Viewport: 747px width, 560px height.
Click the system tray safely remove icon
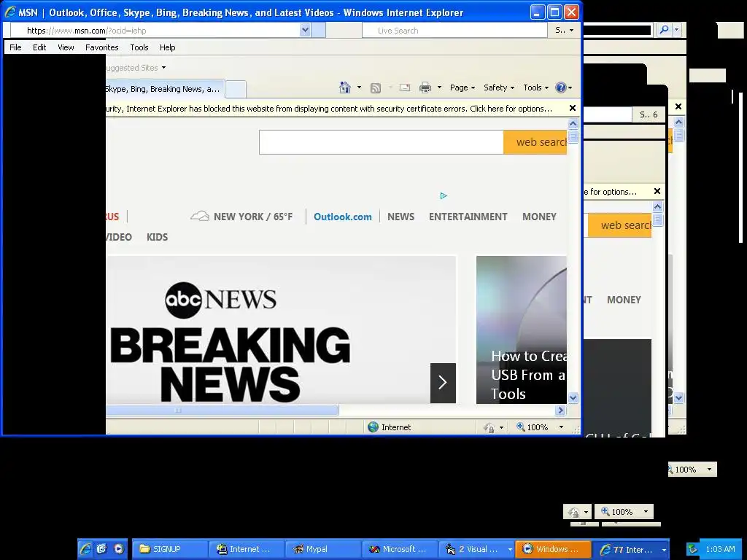coord(693,549)
